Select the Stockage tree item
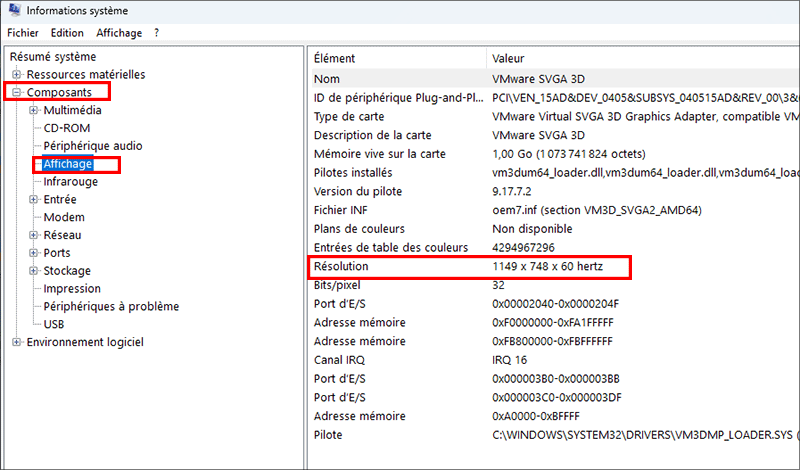The width and height of the screenshot is (800, 470). 67,271
